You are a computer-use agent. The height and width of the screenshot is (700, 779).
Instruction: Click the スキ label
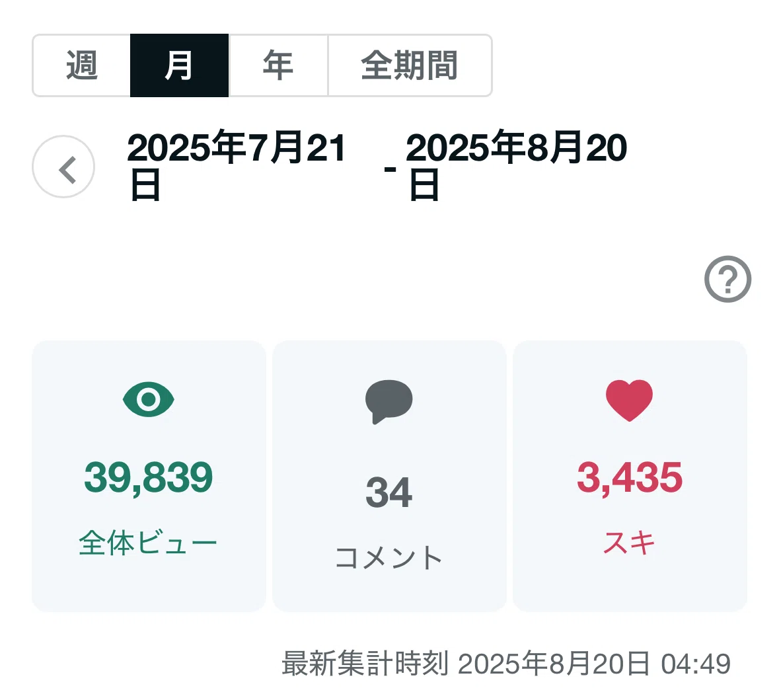pos(630,543)
